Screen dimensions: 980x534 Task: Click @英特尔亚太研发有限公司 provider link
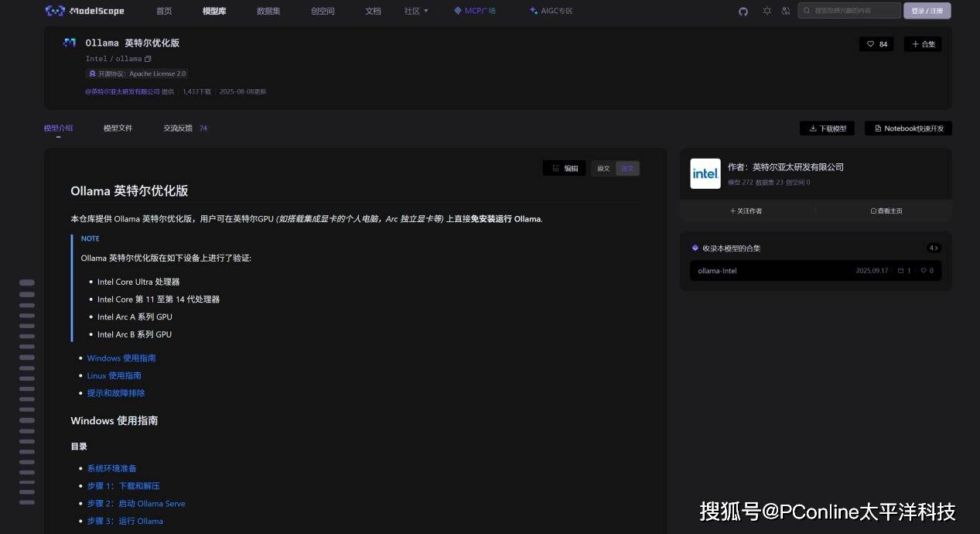[122, 91]
